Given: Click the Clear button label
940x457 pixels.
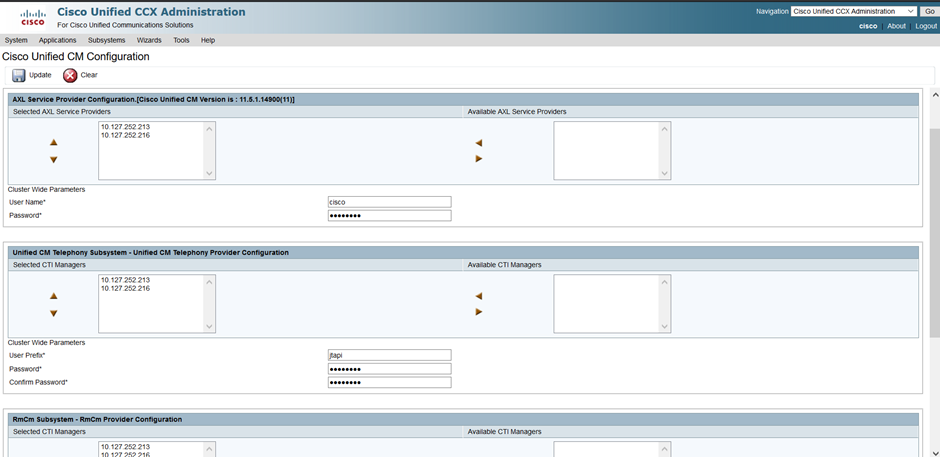Looking at the screenshot, I should click(x=89, y=76).
